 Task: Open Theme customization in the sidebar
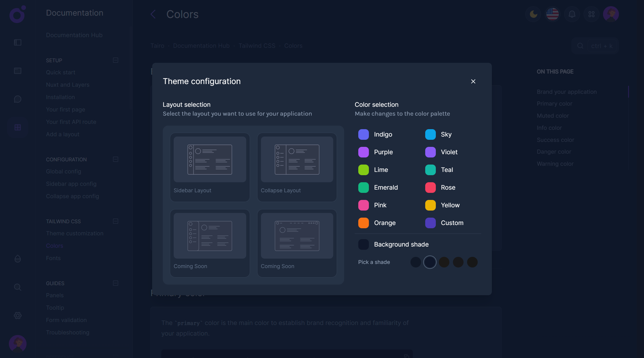(75, 233)
